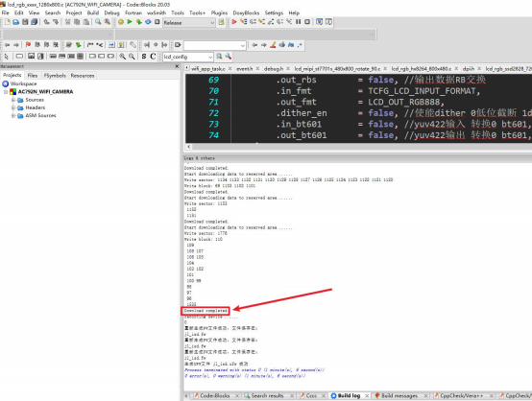Image resolution: width=532 pixels, height=401 pixels.
Task: Open the debug.h editor tab
Action: click(274, 69)
